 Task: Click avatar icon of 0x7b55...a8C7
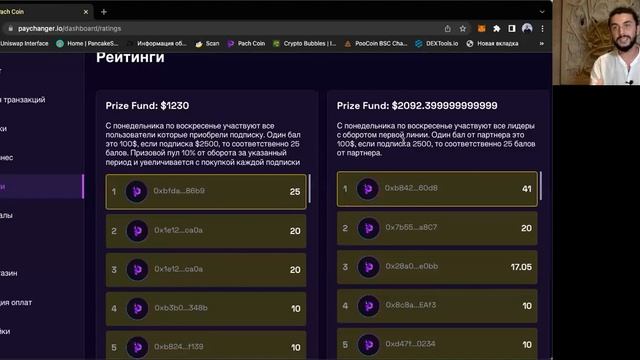point(369,228)
